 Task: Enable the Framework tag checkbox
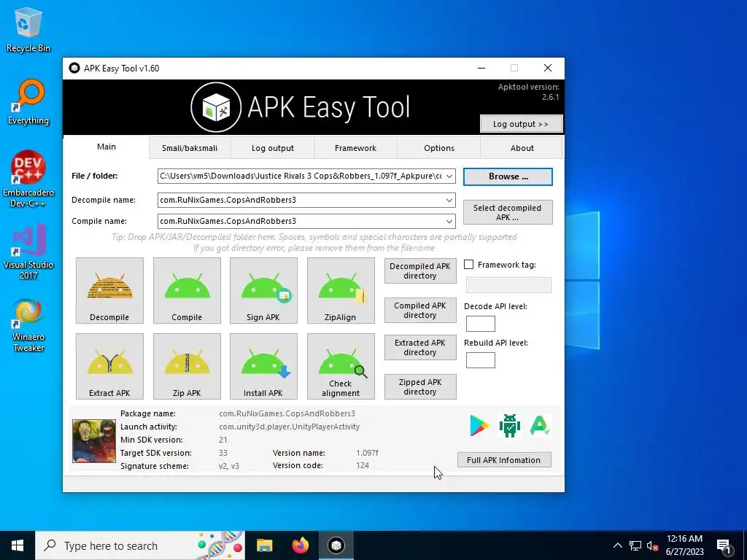(469, 265)
